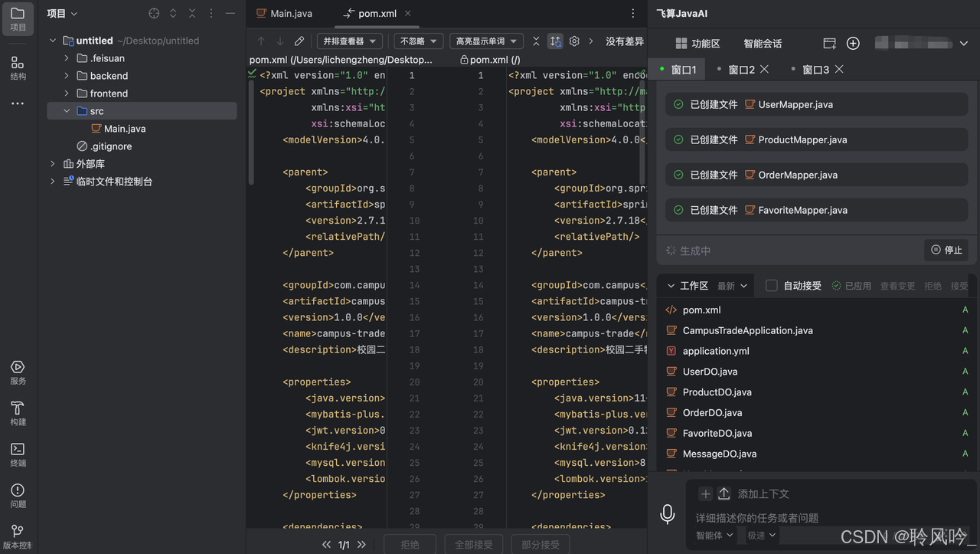Enable the auto accept checkbox
The image size is (980, 554).
click(772, 286)
